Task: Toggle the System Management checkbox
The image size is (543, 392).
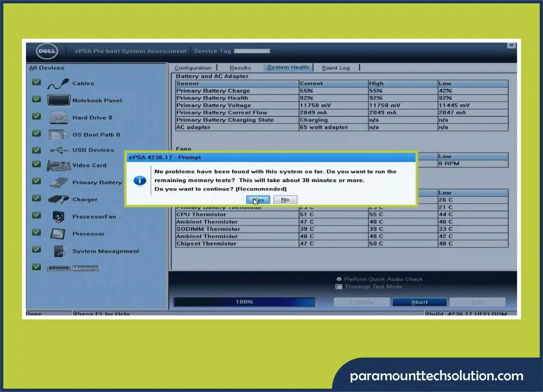Action: coord(36,250)
